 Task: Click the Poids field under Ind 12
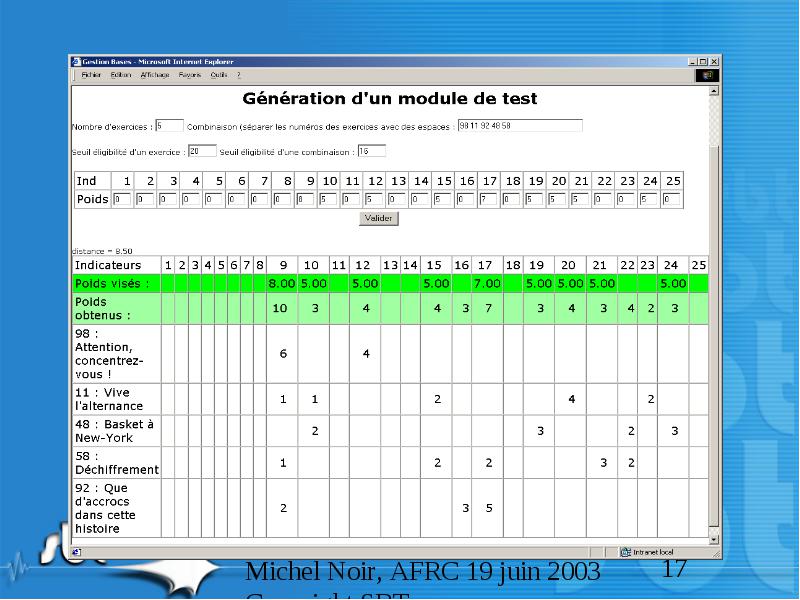click(x=374, y=199)
